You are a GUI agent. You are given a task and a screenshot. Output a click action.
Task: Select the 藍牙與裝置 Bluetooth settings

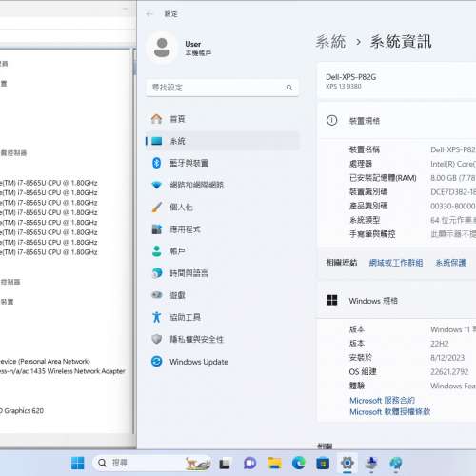coord(222,163)
